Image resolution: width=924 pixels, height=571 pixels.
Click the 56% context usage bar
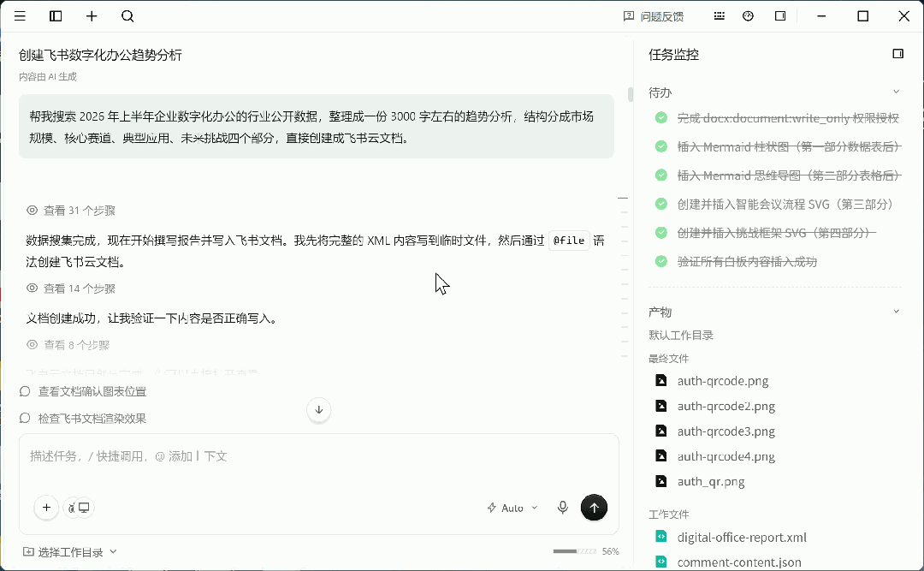[x=575, y=551]
